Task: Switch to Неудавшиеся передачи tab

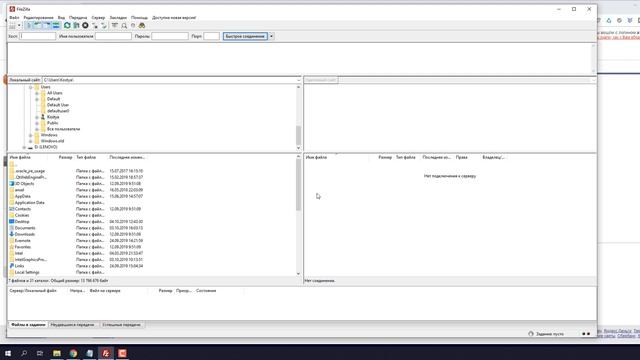Action: click(73, 325)
